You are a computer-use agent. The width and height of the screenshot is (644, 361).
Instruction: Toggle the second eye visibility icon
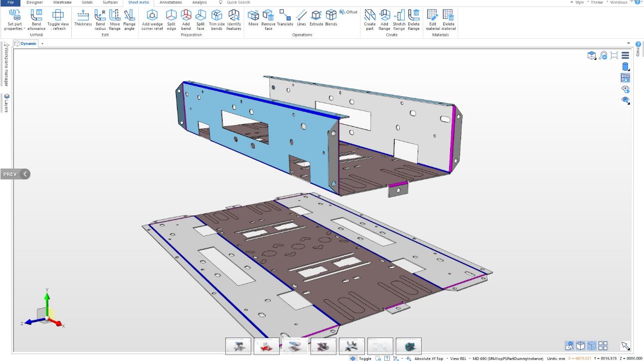[x=625, y=100]
